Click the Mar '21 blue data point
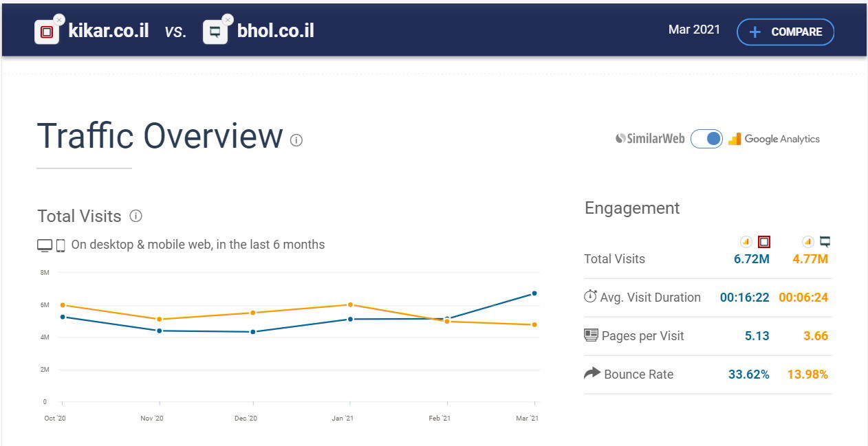868x446 pixels. [x=534, y=293]
